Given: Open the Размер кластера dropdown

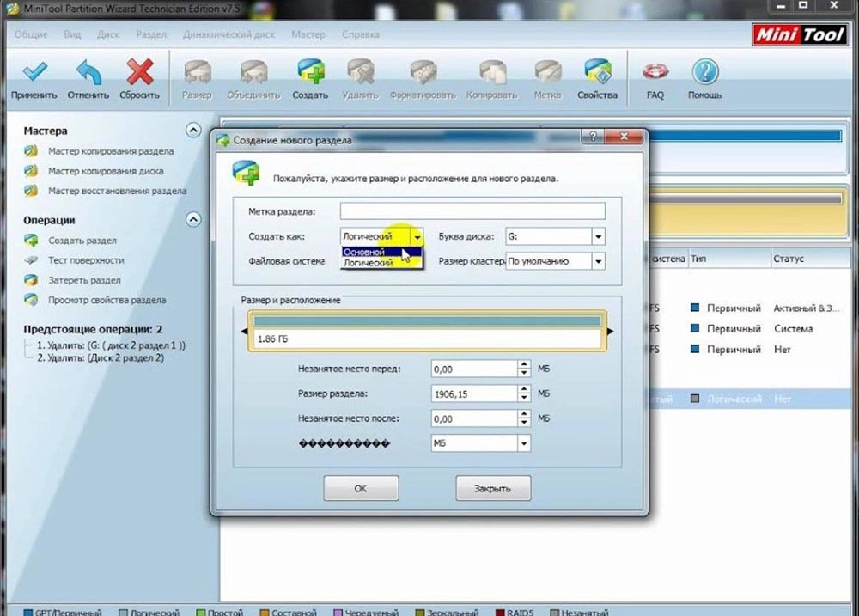Looking at the screenshot, I should tap(598, 261).
